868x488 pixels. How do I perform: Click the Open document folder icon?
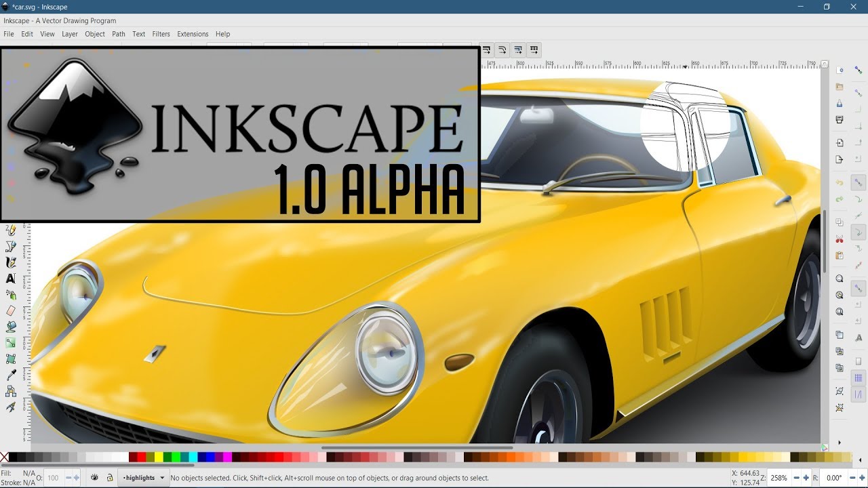(x=840, y=87)
